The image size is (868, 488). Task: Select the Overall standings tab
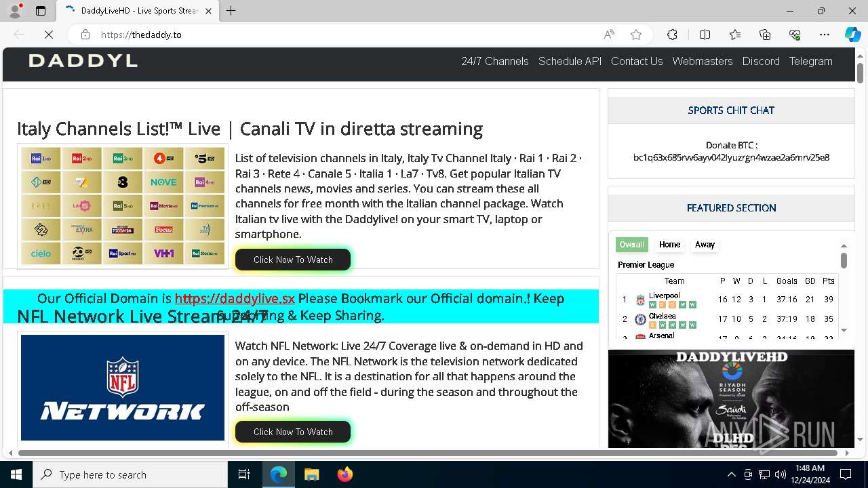(631, 245)
